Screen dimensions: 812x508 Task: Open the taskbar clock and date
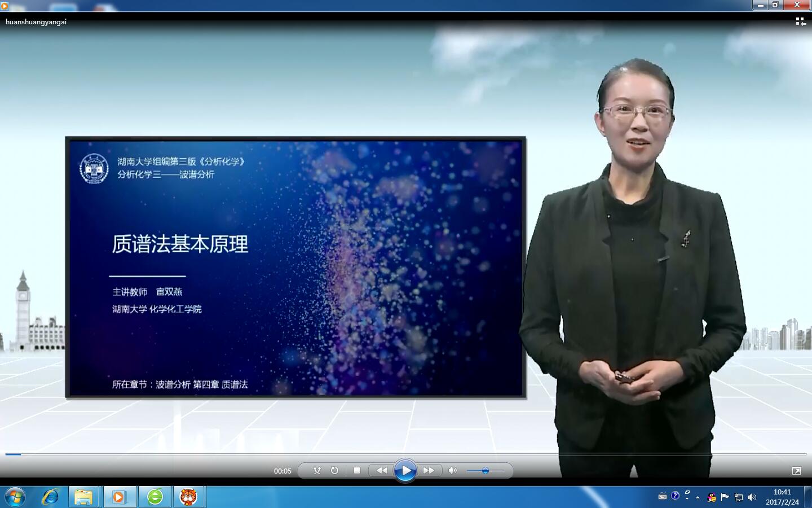coord(782,497)
